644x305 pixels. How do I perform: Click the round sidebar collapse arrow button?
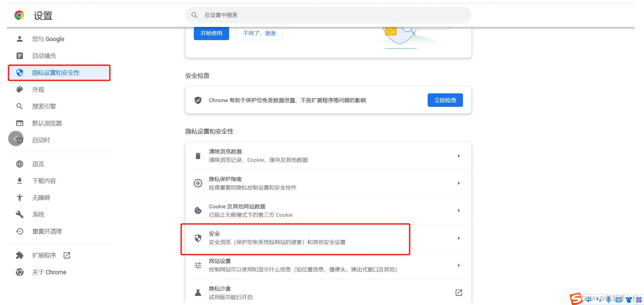pyautogui.click(x=15, y=139)
